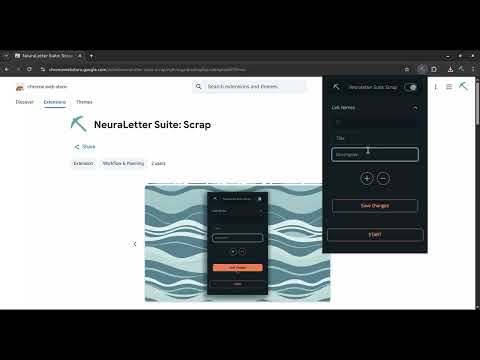Click the Save Changes button
Screen dimensions: 480x360
coord(375,206)
